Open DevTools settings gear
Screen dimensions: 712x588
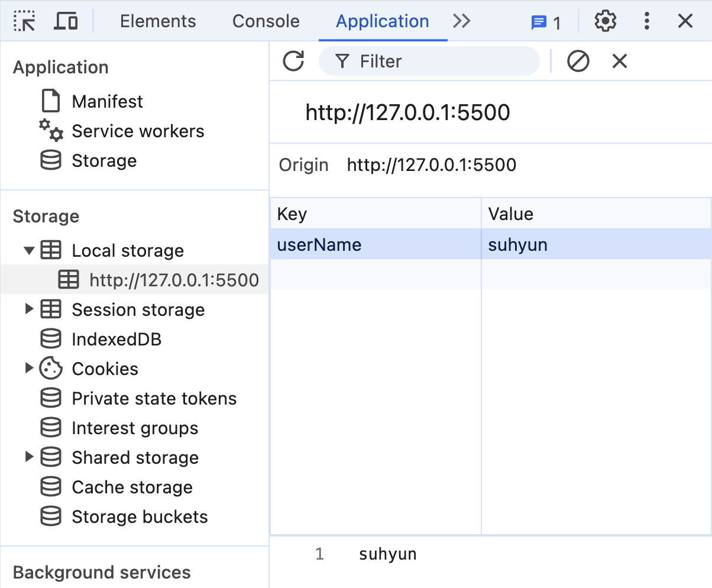coord(605,21)
